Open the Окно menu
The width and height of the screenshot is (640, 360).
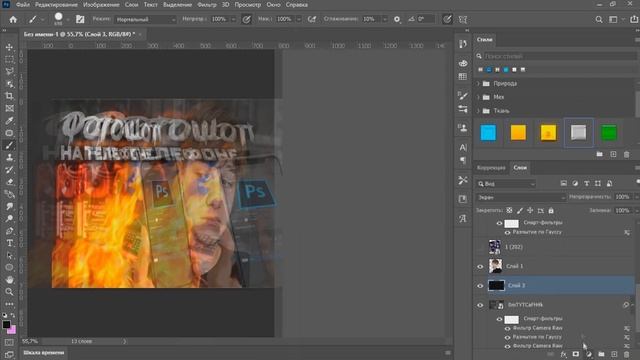pyautogui.click(x=273, y=4)
